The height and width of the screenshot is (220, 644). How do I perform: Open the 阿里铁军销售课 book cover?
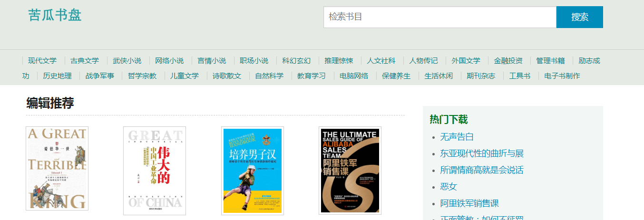(x=350, y=171)
